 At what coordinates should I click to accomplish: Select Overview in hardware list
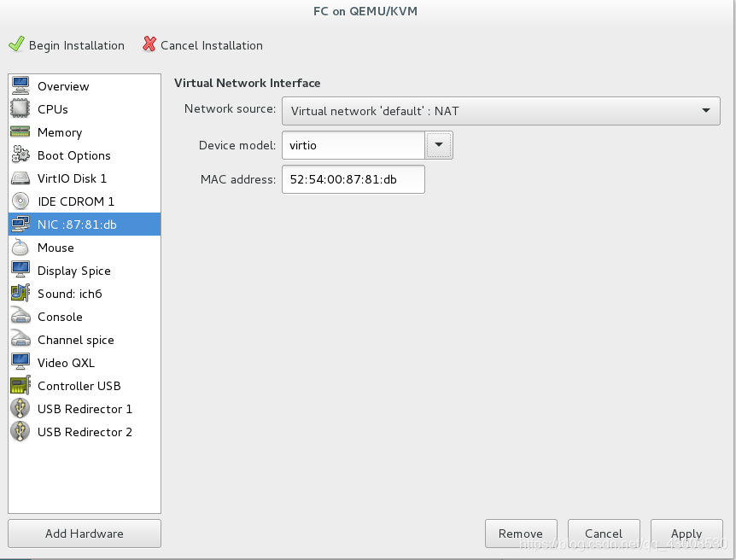[85, 86]
